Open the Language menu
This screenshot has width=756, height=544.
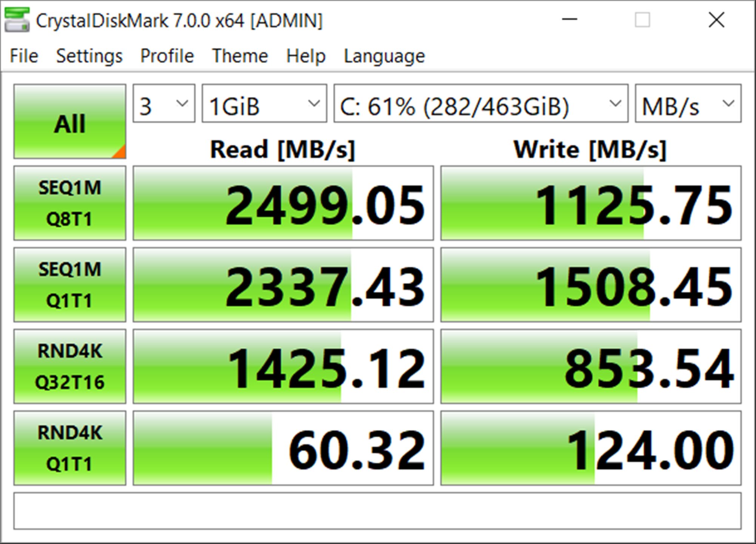click(384, 56)
